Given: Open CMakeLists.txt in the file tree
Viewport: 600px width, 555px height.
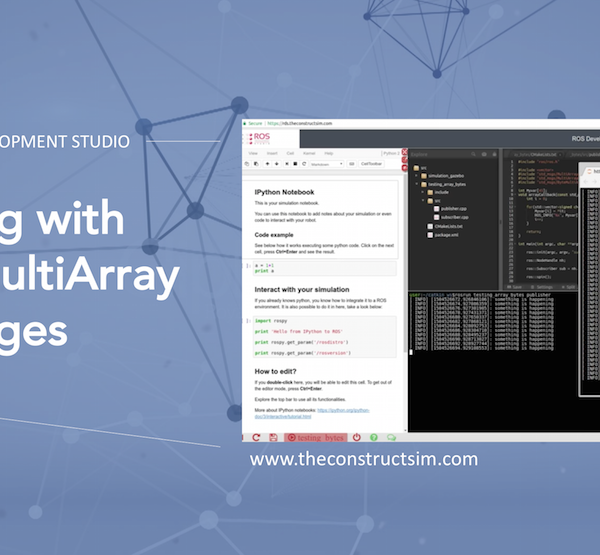Looking at the screenshot, I should pyautogui.click(x=445, y=226).
